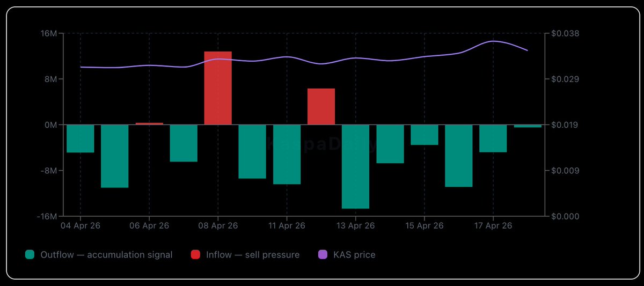Click the deepest teal outflow bar at 13 Apr

pos(355,166)
